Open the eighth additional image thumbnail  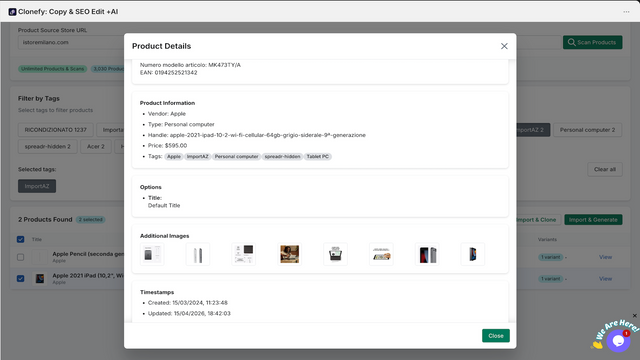[x=473, y=254]
